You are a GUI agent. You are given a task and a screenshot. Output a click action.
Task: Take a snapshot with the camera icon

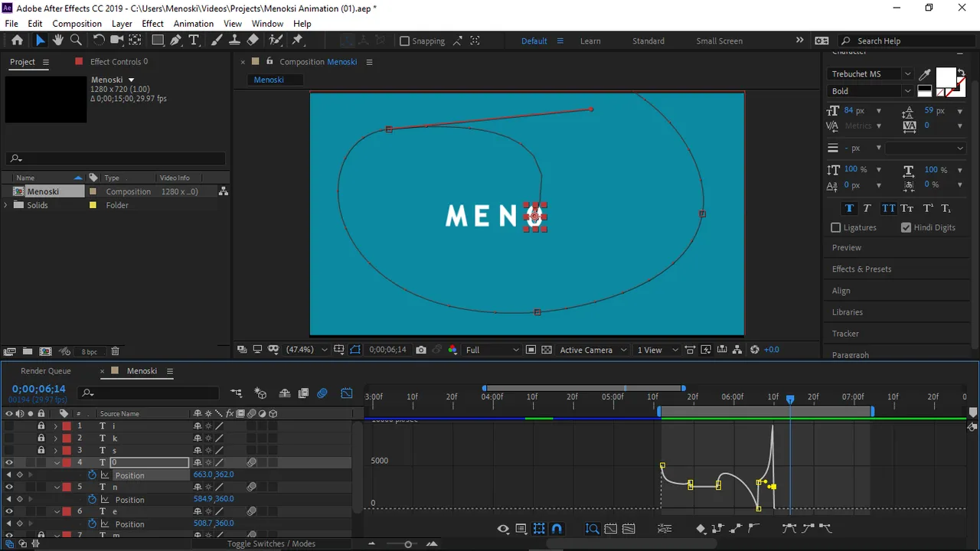pos(421,350)
